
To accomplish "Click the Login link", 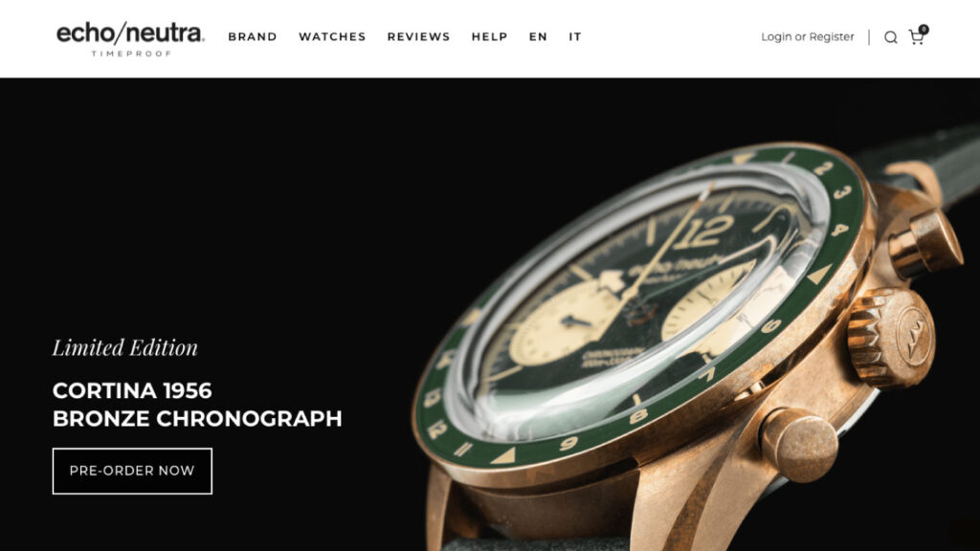I will coord(776,37).
